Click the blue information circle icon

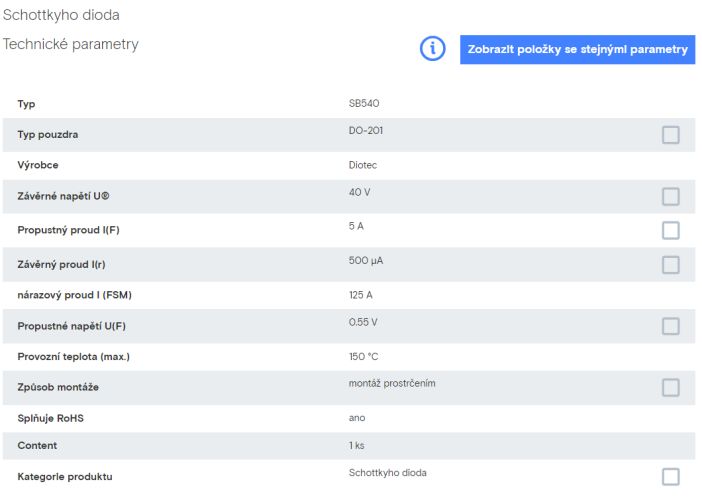pos(432,48)
